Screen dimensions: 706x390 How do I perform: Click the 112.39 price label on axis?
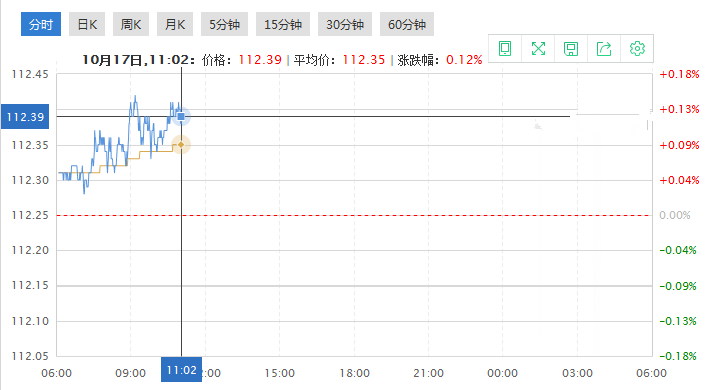[25, 117]
